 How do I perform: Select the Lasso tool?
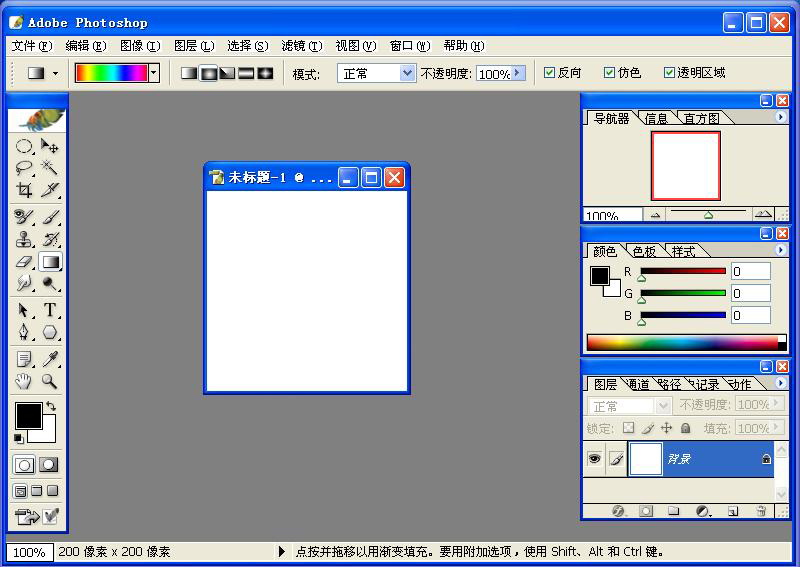[x=23, y=168]
